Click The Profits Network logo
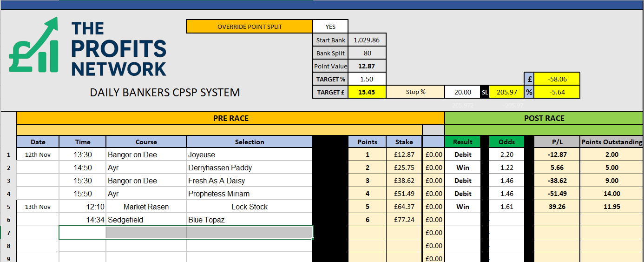The width and height of the screenshot is (644, 262). point(87,47)
